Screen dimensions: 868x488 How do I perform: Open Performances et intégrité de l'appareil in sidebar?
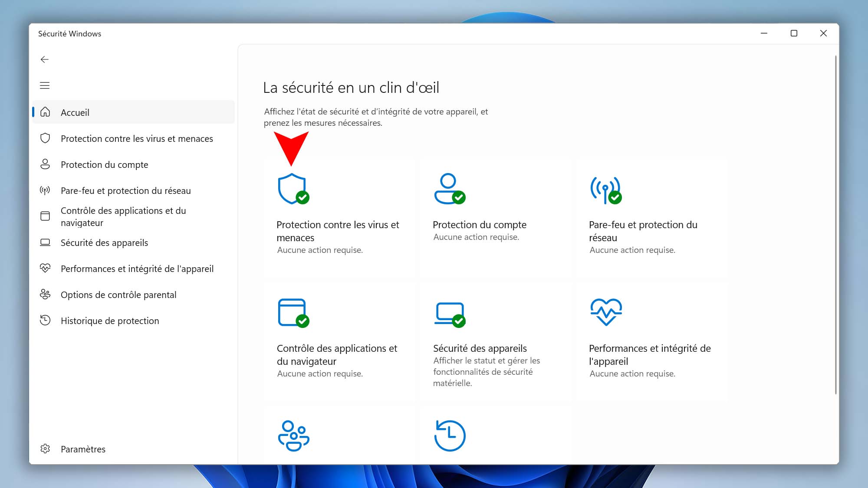pyautogui.click(x=134, y=269)
